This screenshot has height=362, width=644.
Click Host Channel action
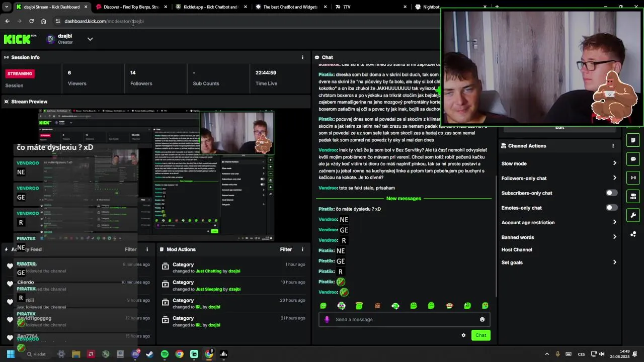(517, 250)
